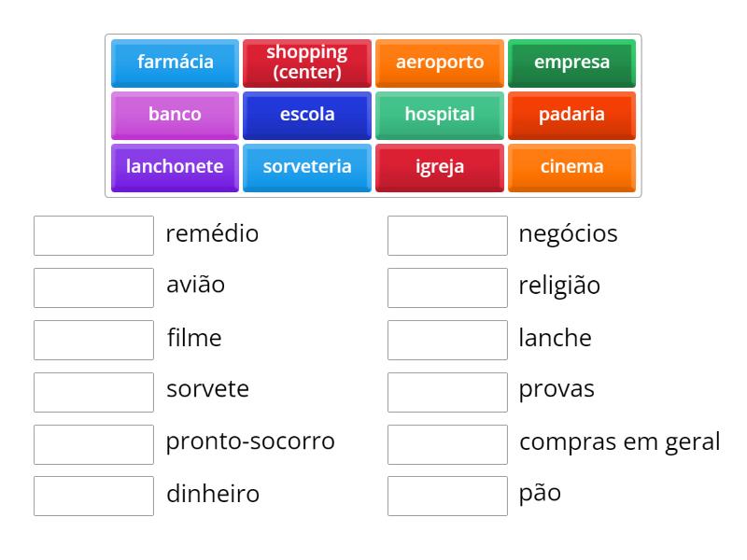
Task: Click the cinema tile
Action: [x=571, y=167]
